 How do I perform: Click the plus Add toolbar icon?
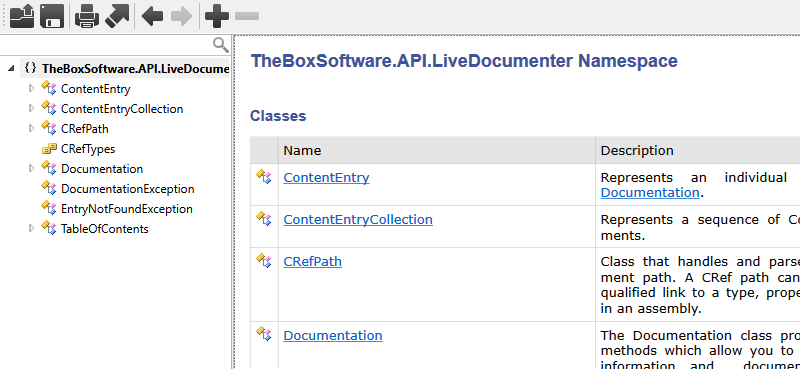(x=216, y=16)
